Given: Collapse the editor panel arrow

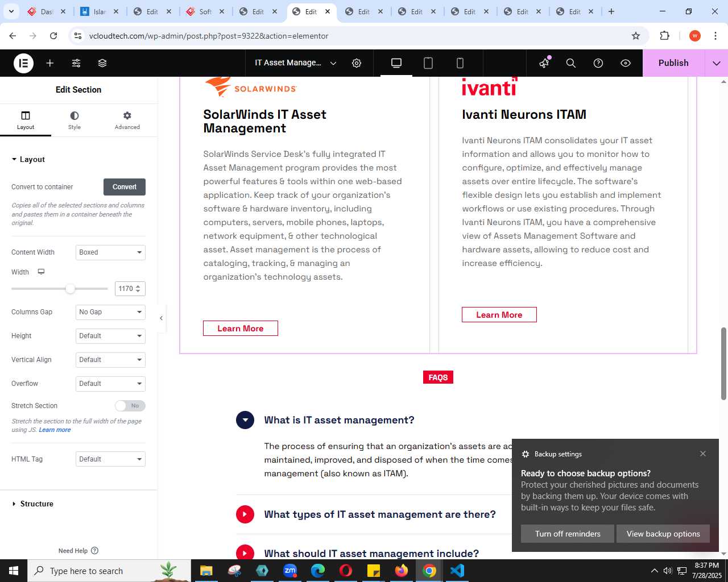Looking at the screenshot, I should pos(162,318).
